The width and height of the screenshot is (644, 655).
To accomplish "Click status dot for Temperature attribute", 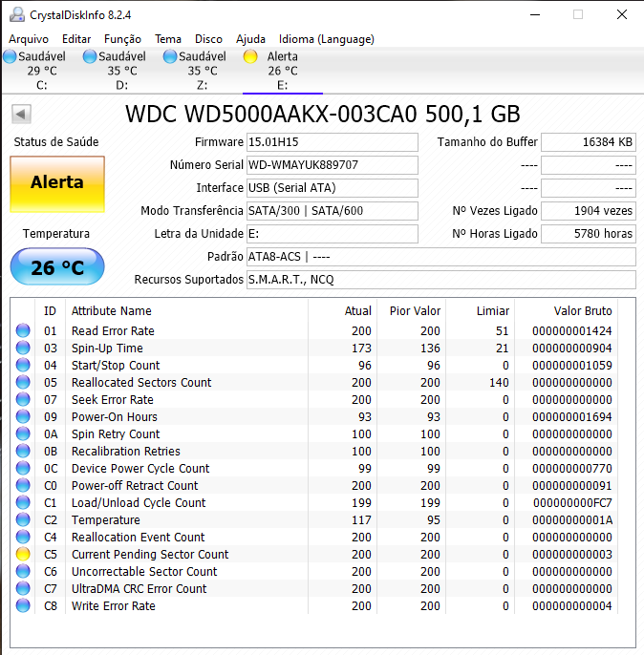I will pyautogui.click(x=23, y=519).
